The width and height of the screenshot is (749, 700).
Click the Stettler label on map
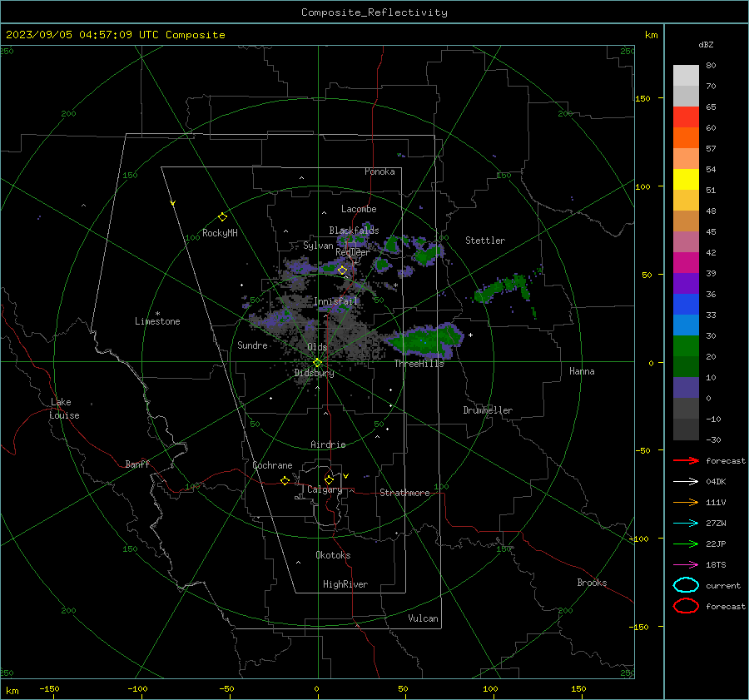[x=485, y=241]
